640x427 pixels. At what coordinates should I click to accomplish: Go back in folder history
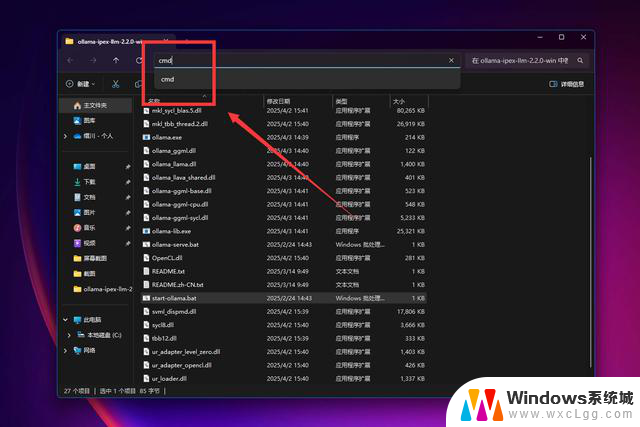[x=70, y=60]
